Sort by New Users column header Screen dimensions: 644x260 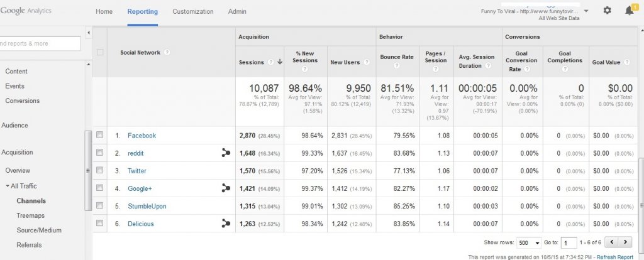coord(345,62)
